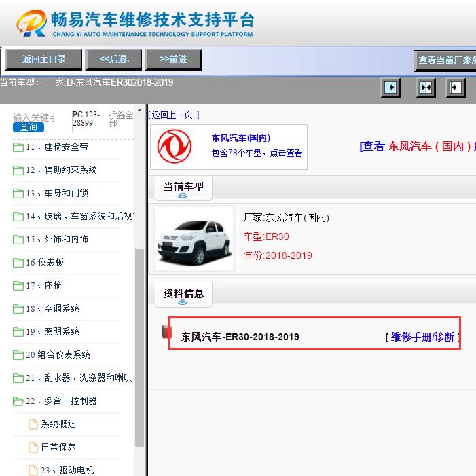Click the red book icon beside 东风汽车-ER30-2018-2019
476x476 pixels.
(166, 331)
